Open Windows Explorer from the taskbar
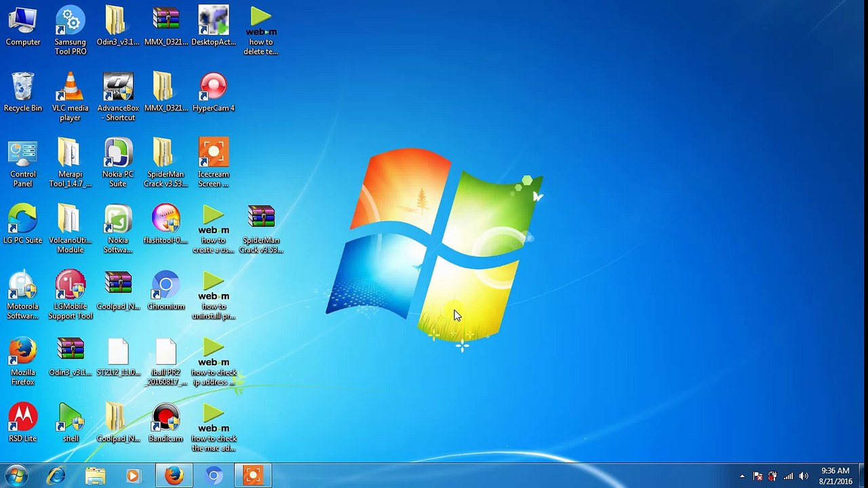The image size is (868, 488). (96, 476)
